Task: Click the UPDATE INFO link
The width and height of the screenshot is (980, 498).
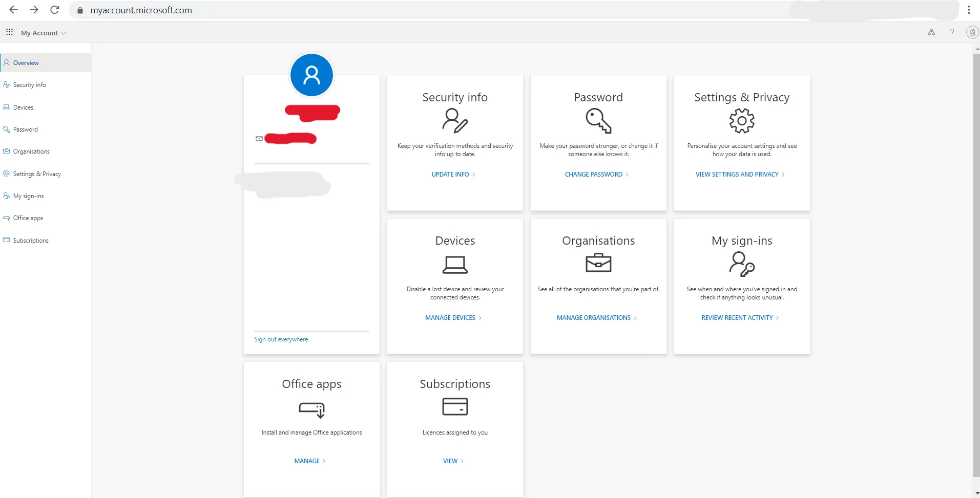Action: [453, 175]
